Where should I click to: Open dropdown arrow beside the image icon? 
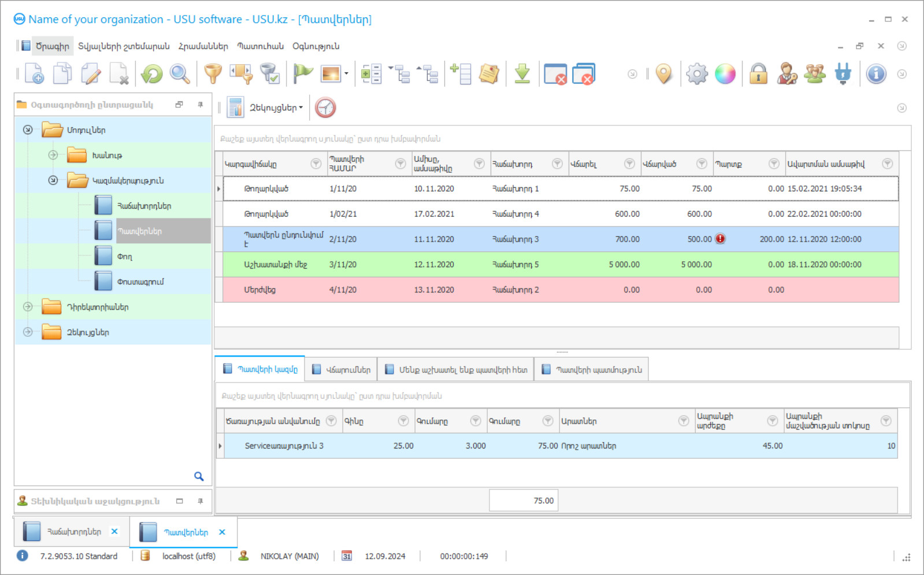coord(346,74)
